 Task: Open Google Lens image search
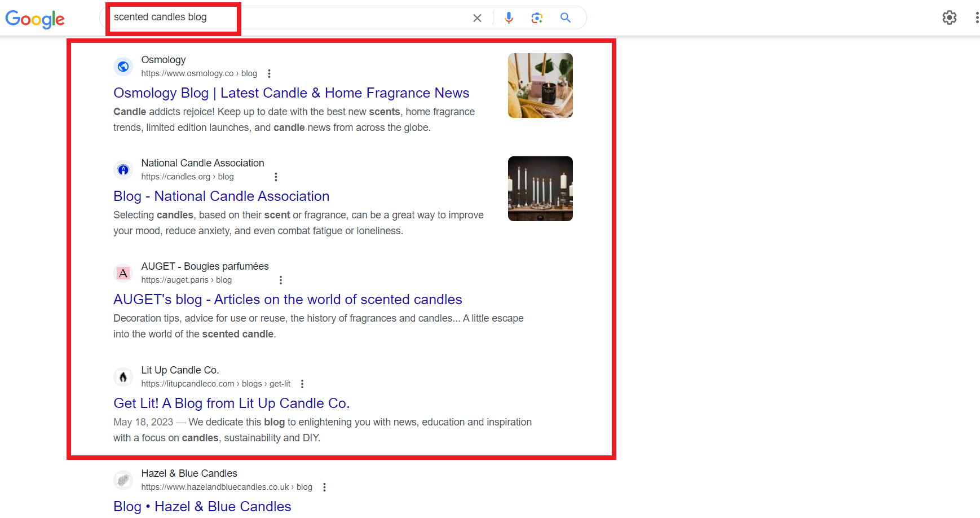point(537,18)
